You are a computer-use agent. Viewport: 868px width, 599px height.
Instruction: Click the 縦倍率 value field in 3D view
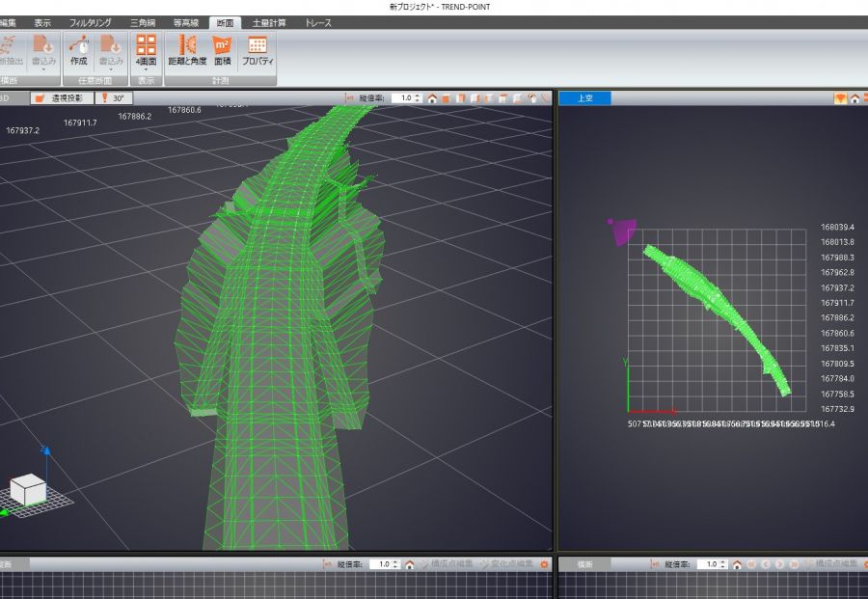click(x=403, y=98)
